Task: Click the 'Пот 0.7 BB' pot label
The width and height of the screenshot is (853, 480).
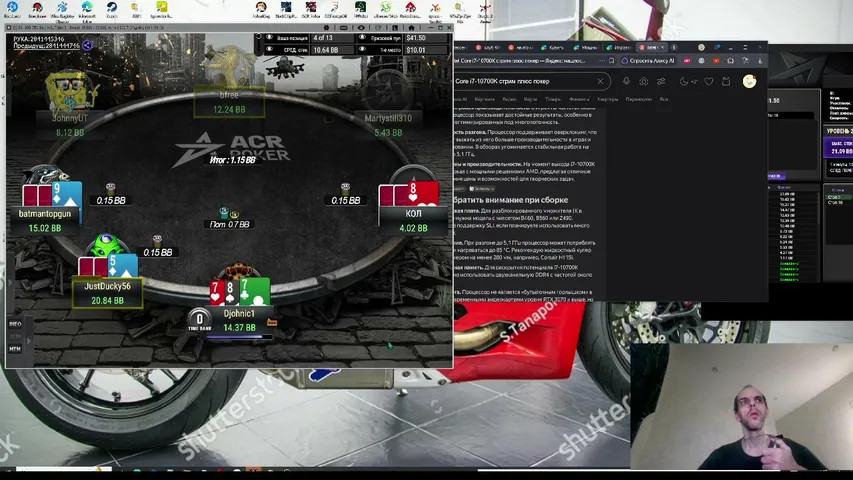Action: 230,224
